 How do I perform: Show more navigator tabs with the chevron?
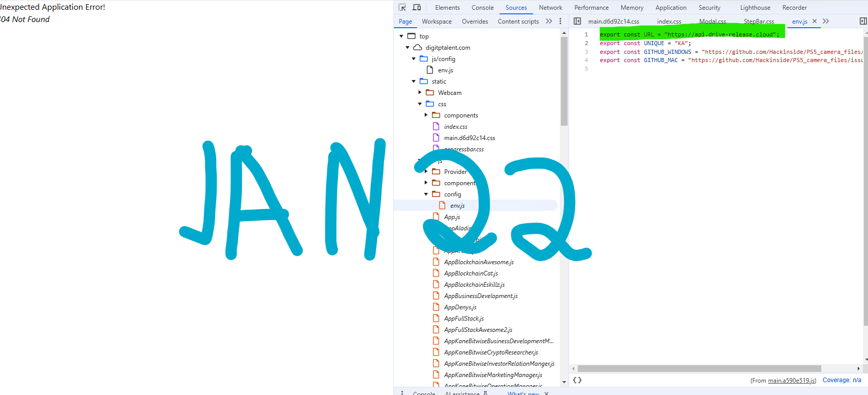coord(549,21)
